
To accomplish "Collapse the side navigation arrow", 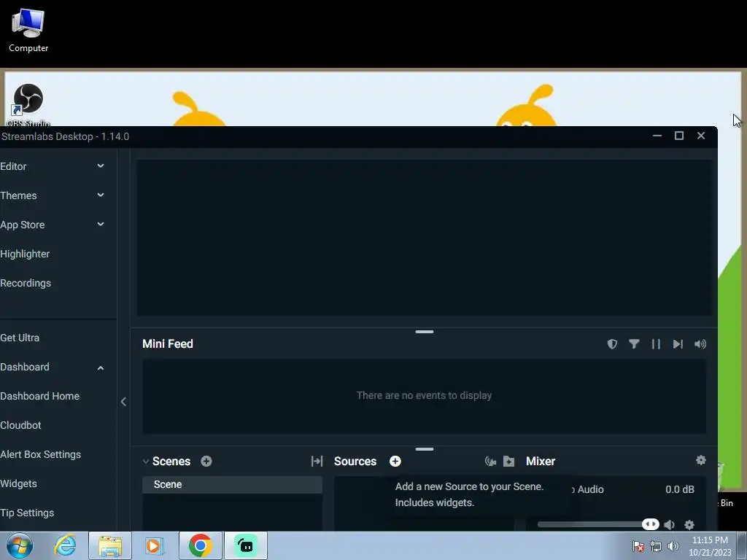I will tap(123, 402).
